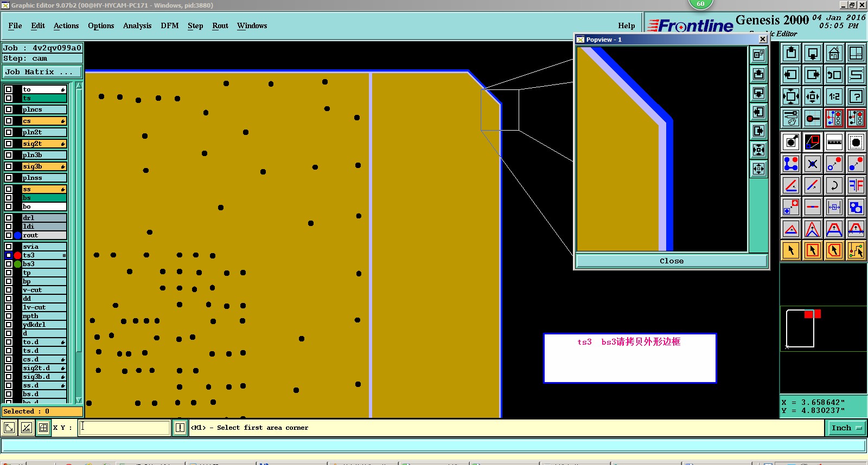Click the rotate arrow icon
This screenshot has width=868, height=465.
[834, 185]
